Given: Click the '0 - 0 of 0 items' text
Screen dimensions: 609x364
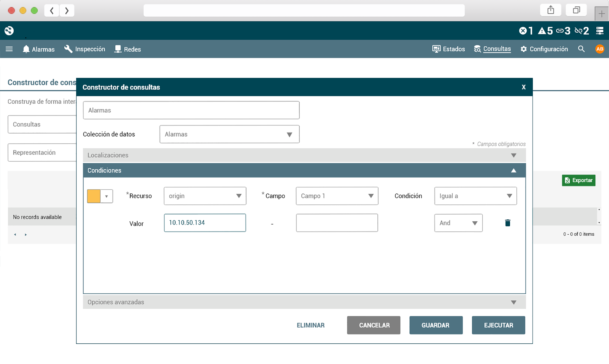Looking at the screenshot, I should [x=579, y=234].
